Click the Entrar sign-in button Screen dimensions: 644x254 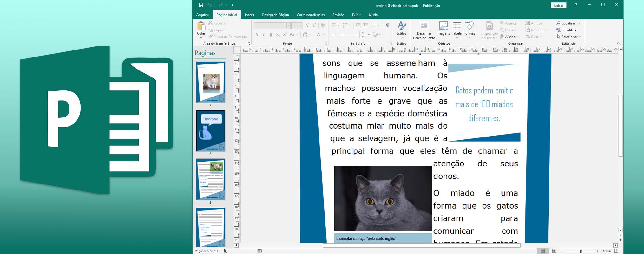click(x=558, y=5)
